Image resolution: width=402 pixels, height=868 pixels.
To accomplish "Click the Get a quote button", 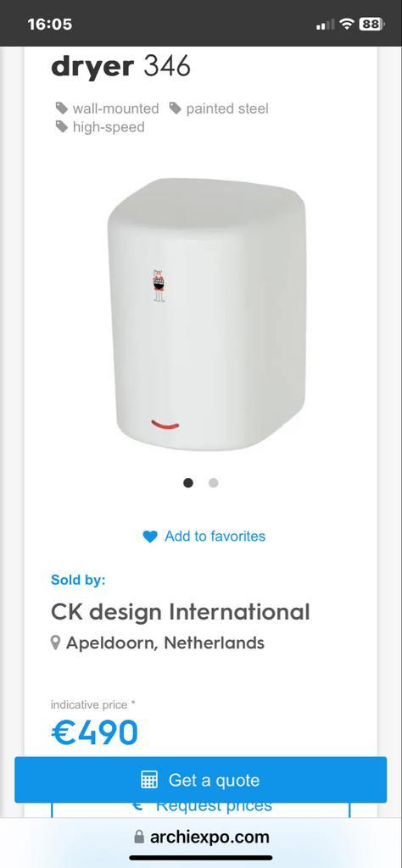I will click(200, 780).
